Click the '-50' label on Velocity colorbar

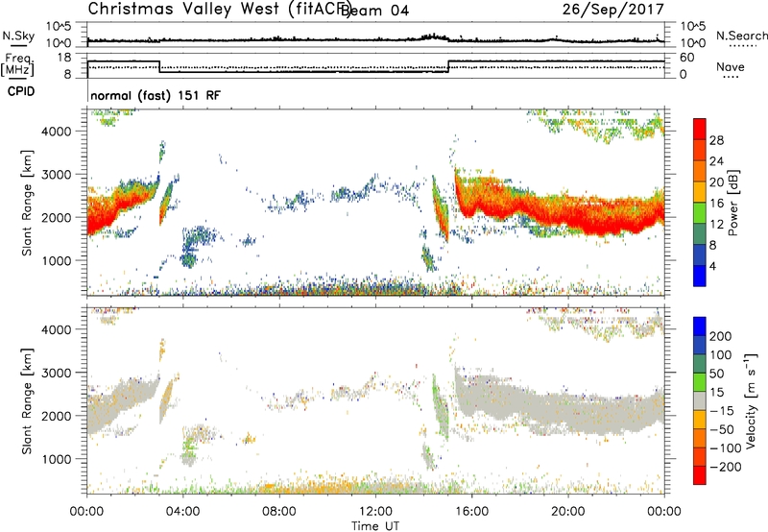pyautogui.click(x=722, y=429)
